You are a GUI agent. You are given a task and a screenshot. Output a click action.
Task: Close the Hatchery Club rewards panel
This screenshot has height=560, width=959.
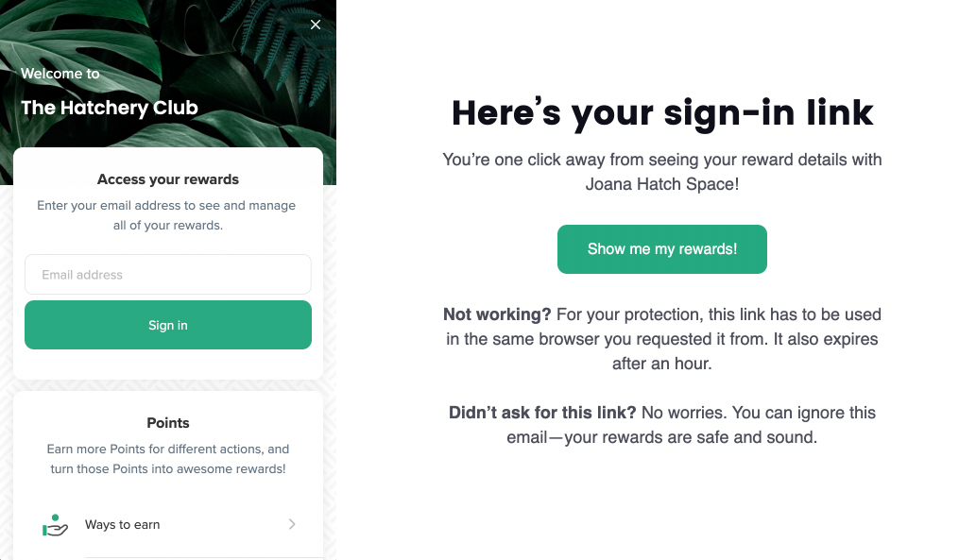[315, 25]
